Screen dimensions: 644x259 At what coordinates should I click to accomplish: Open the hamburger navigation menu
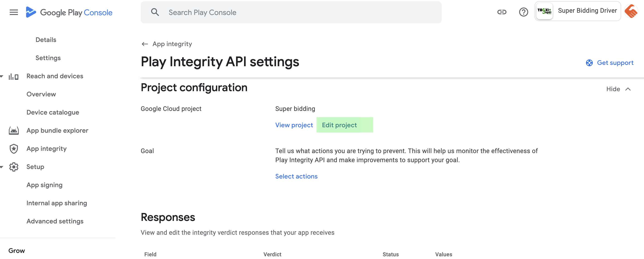tap(14, 12)
